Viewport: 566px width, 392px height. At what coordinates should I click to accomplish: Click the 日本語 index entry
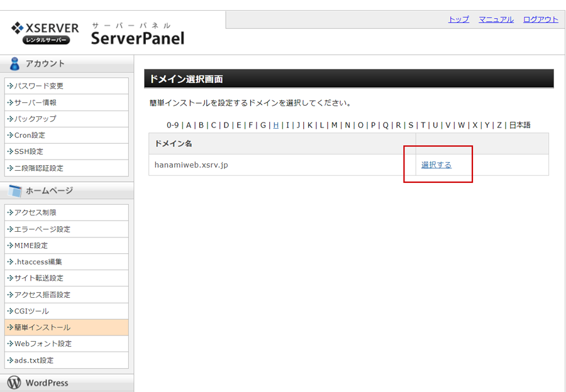point(520,125)
